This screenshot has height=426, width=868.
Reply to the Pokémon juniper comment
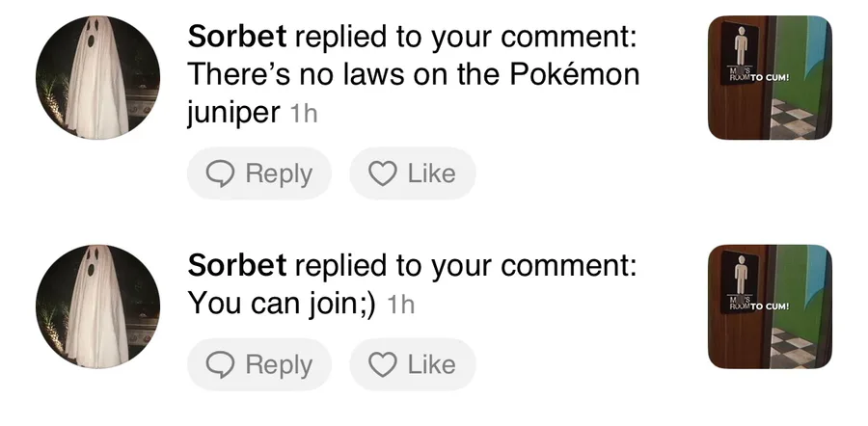[x=259, y=173]
